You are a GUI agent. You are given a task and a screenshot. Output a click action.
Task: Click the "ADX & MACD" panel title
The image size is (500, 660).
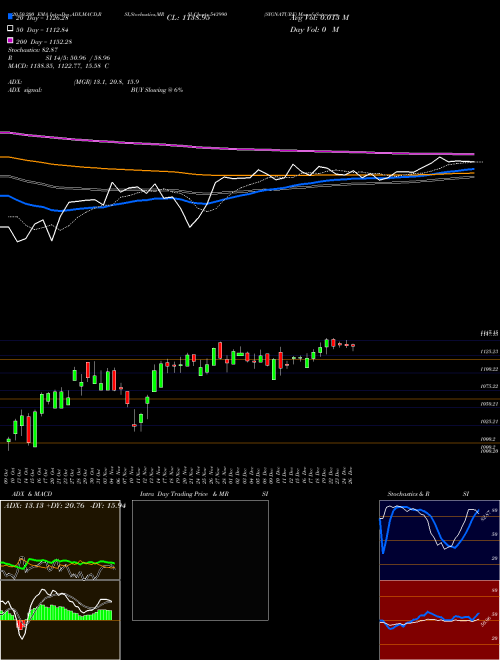click(32, 494)
